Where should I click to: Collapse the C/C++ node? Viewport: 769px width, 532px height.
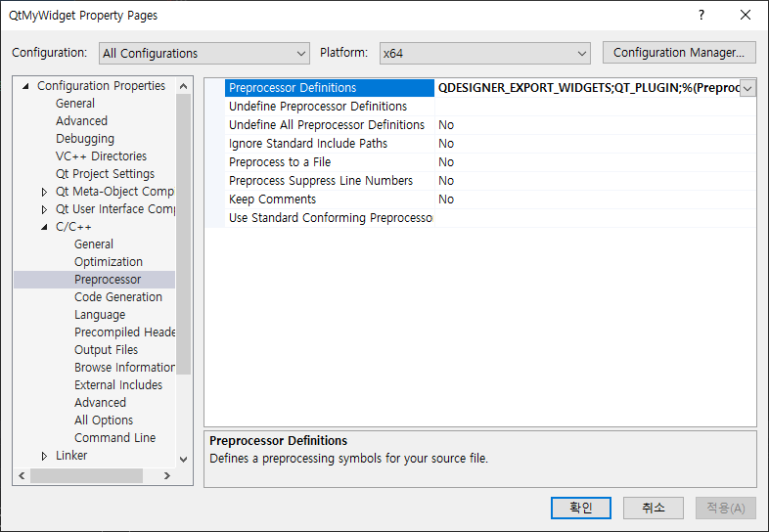point(44,227)
